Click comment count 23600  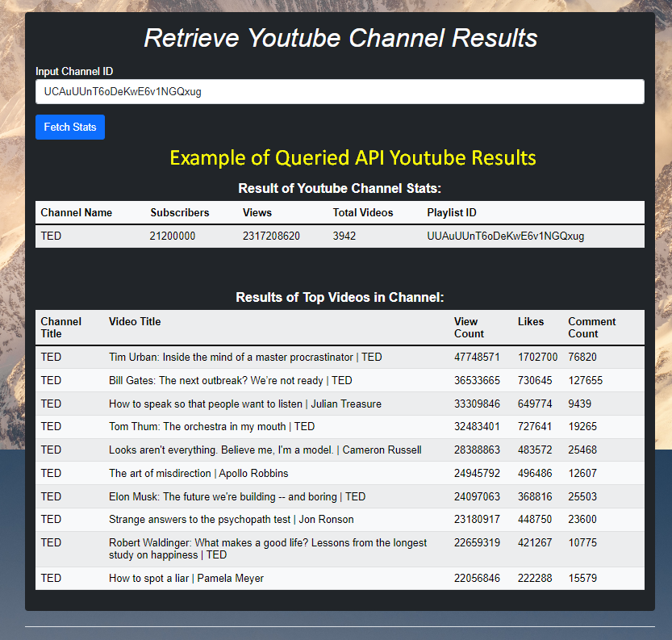click(x=582, y=519)
